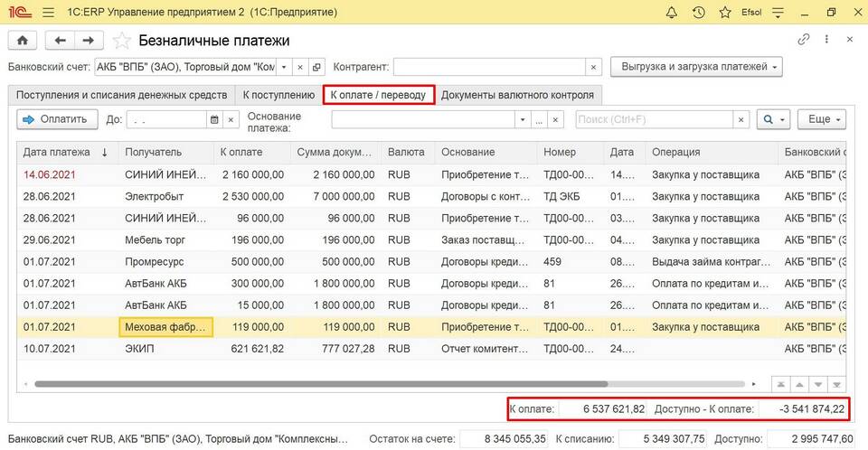Clear the До date field

231,119
